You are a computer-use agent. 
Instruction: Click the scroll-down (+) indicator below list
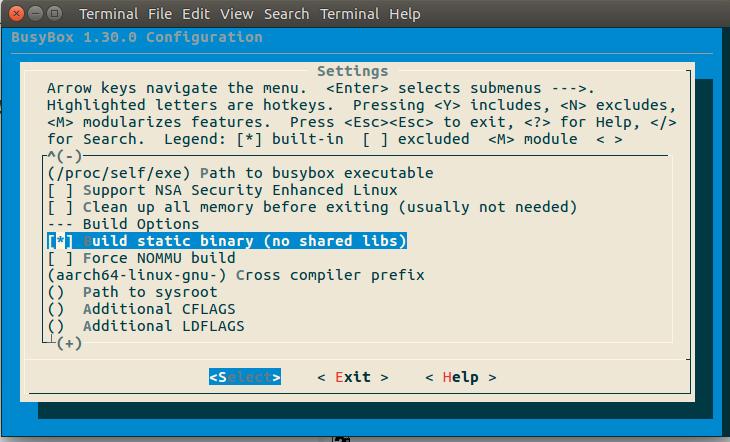point(68,343)
